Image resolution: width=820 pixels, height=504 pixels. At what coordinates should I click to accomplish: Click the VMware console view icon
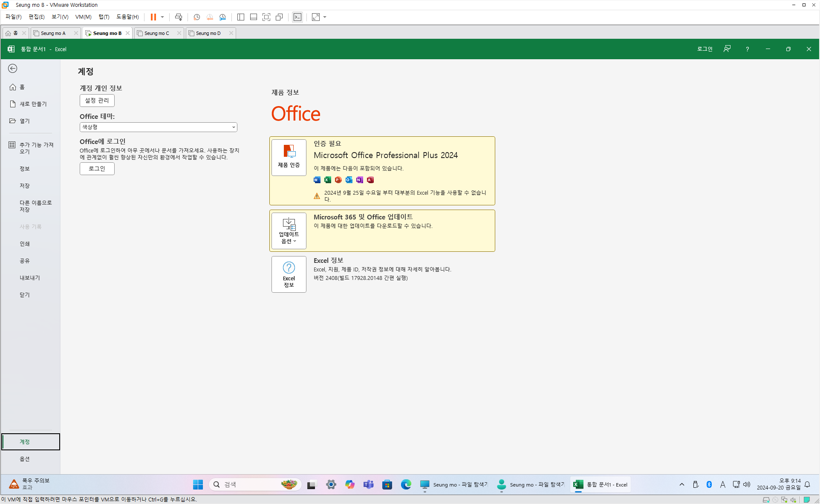(x=297, y=17)
